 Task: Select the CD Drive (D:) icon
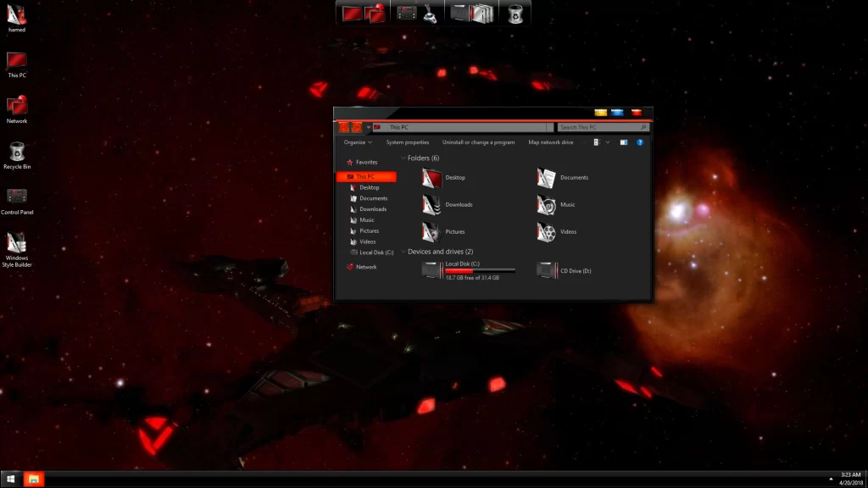(547, 270)
